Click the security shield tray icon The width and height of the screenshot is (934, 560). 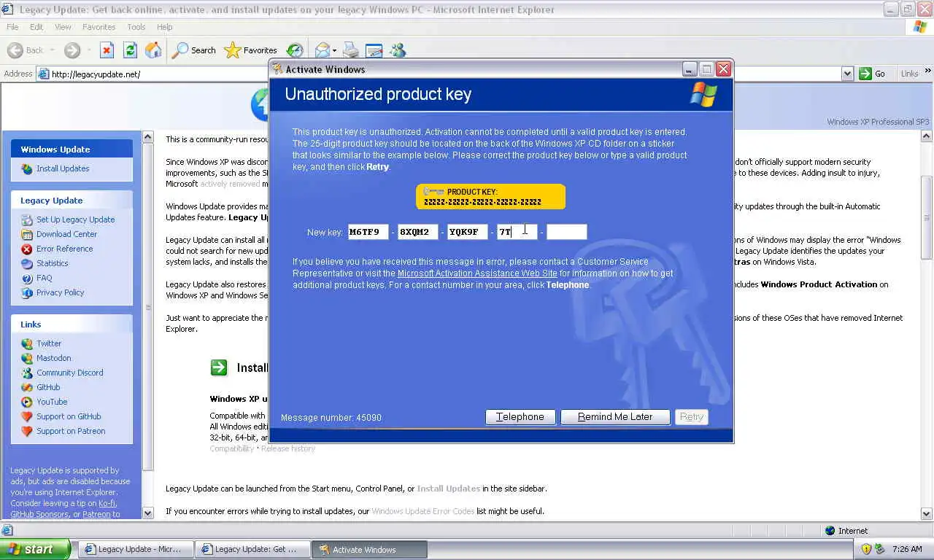[x=866, y=549]
